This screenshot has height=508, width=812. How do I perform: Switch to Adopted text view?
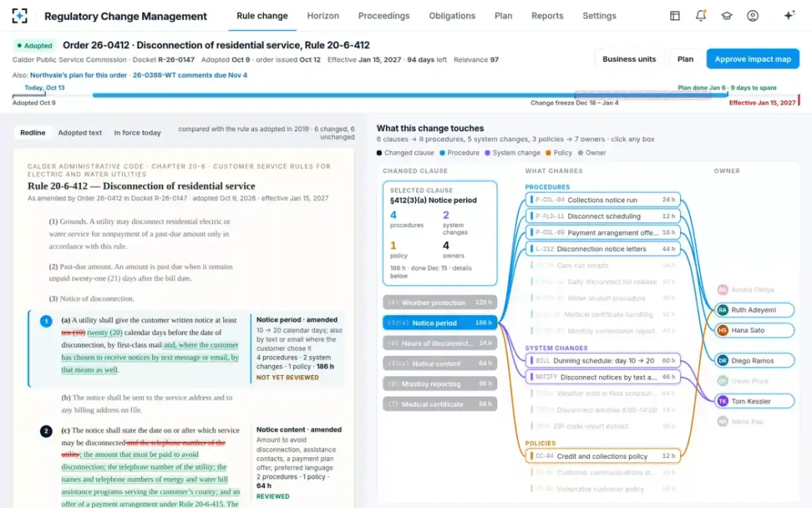(80, 133)
